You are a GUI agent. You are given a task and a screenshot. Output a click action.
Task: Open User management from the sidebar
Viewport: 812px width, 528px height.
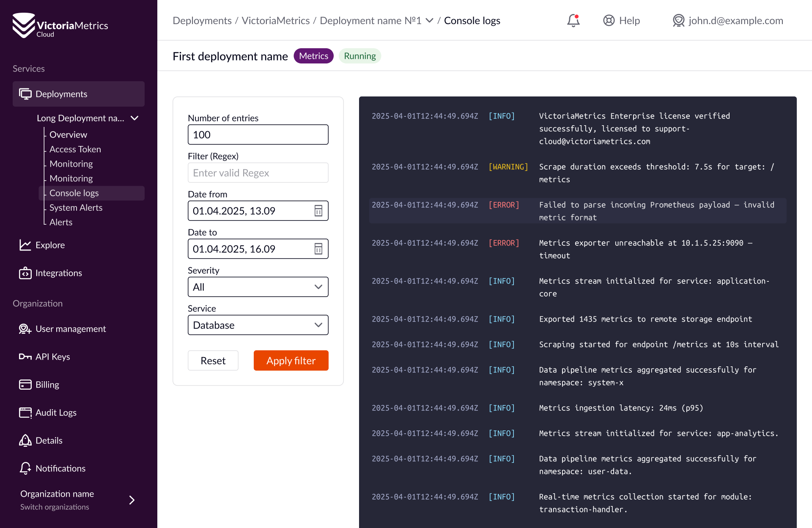point(70,329)
